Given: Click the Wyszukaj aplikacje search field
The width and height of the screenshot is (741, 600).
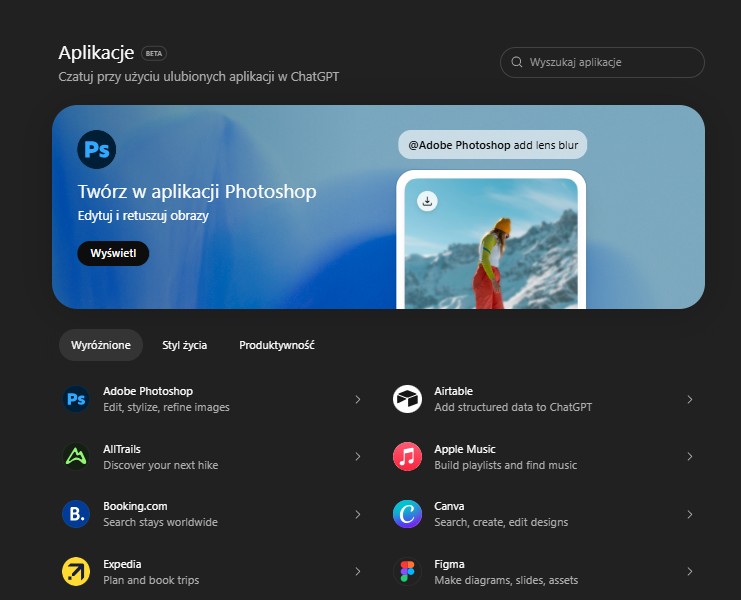Looking at the screenshot, I should coord(602,62).
